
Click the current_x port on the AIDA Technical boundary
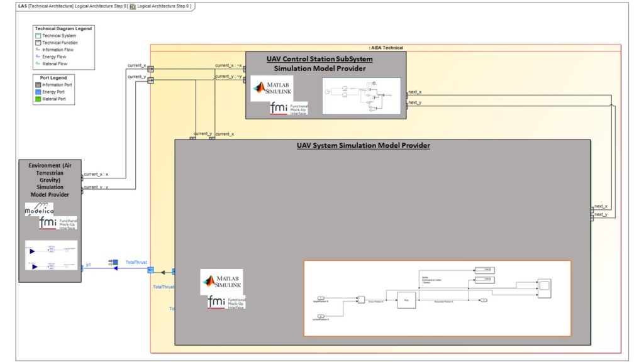151,69
